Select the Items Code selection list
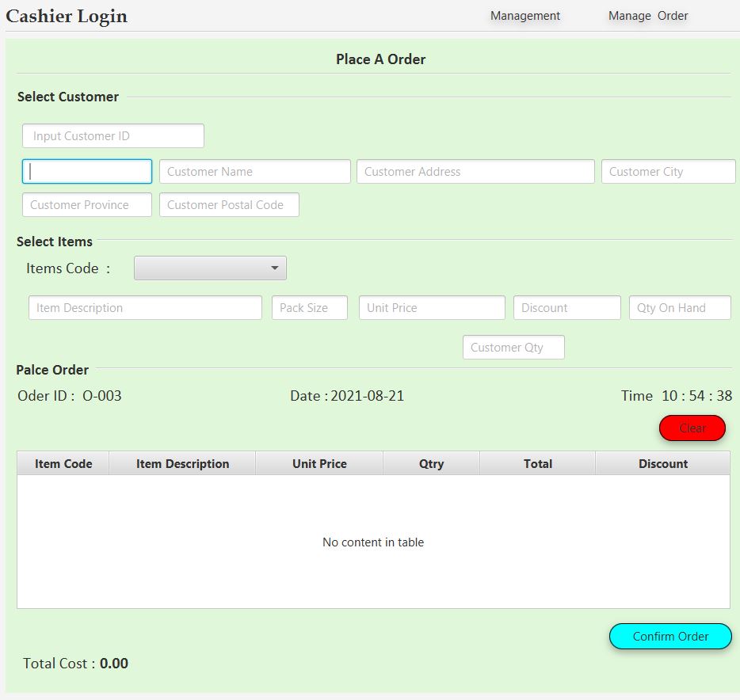740x700 pixels. coord(210,268)
